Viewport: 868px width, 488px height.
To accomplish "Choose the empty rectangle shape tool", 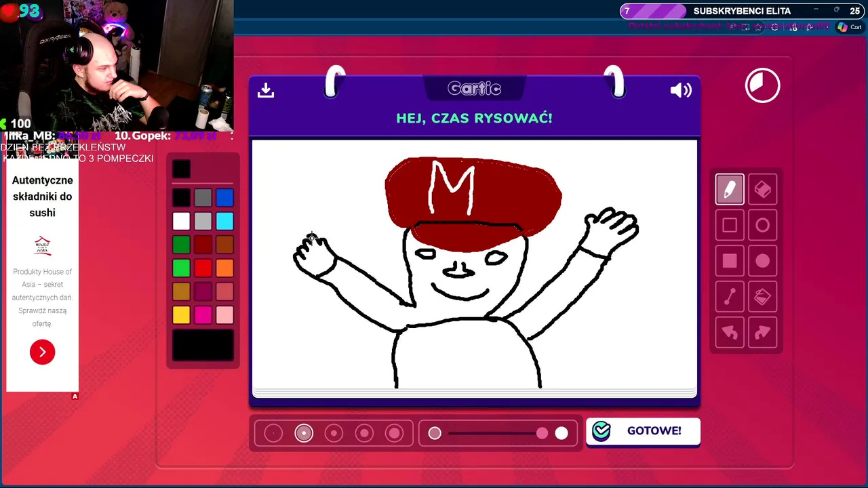I will pyautogui.click(x=730, y=225).
